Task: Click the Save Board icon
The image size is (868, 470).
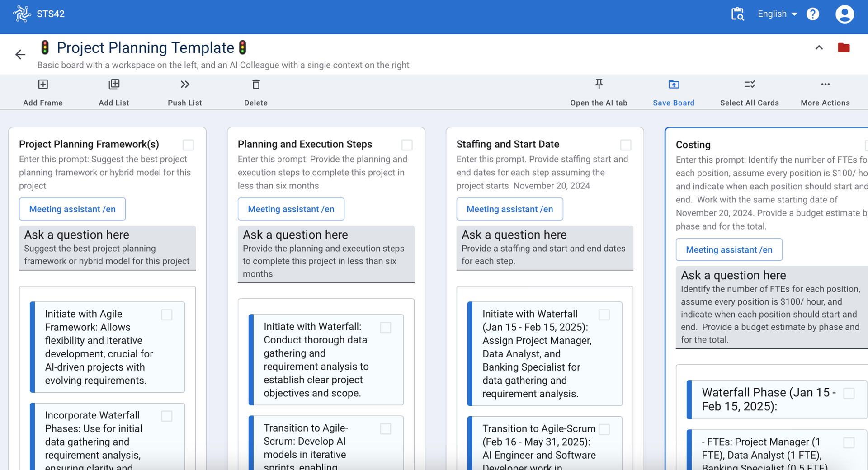Action: click(x=674, y=85)
